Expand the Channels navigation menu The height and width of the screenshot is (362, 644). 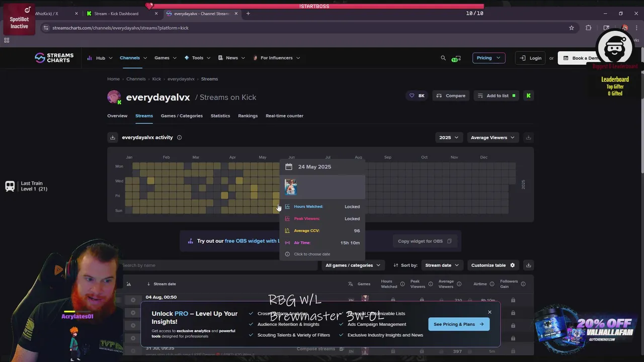point(133,58)
